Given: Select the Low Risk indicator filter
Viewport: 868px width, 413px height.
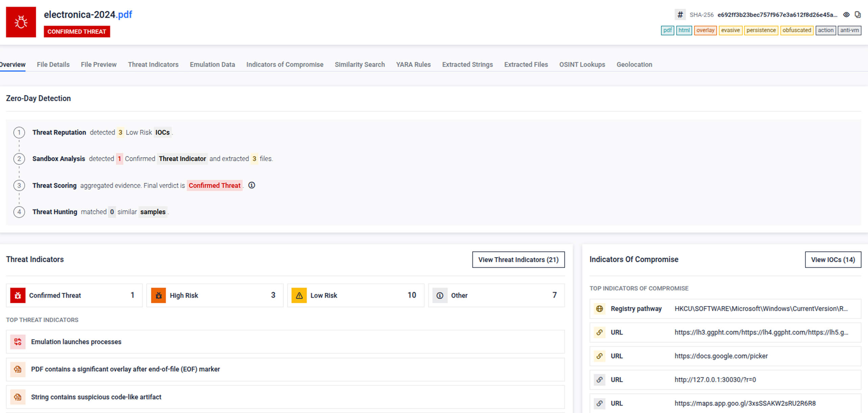Looking at the screenshot, I should 356,295.
